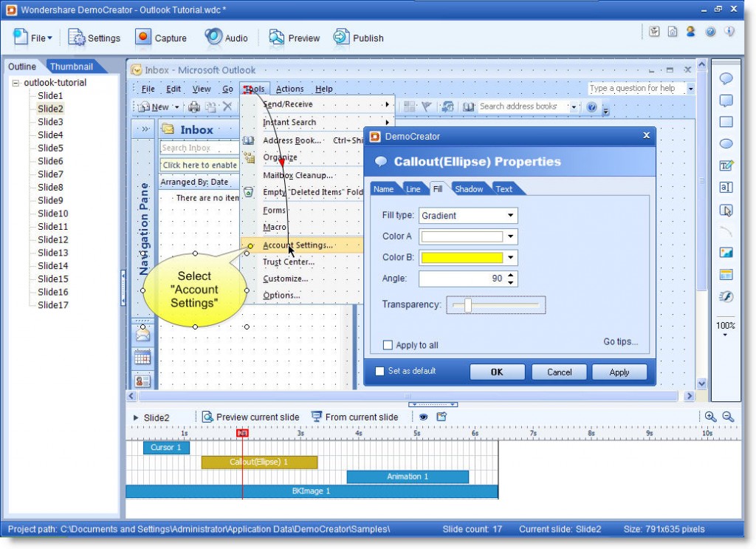
Task: Enable the Apply to all checkbox
Action: (x=388, y=345)
